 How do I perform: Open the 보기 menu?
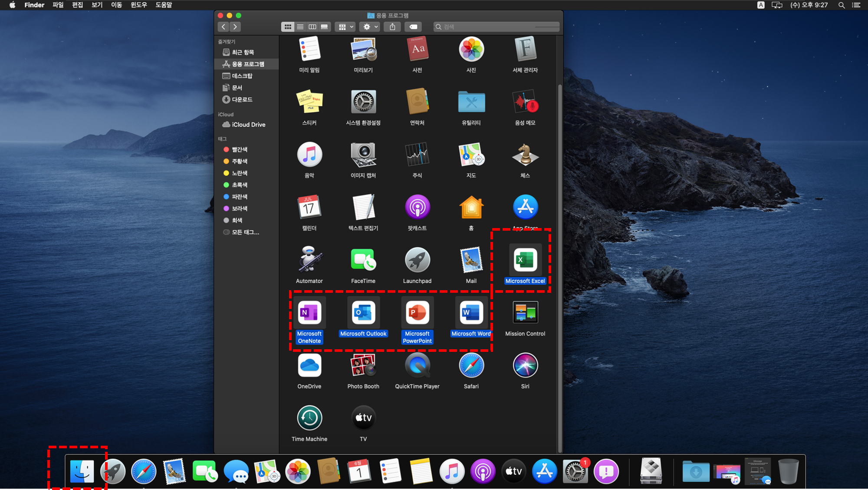(97, 5)
